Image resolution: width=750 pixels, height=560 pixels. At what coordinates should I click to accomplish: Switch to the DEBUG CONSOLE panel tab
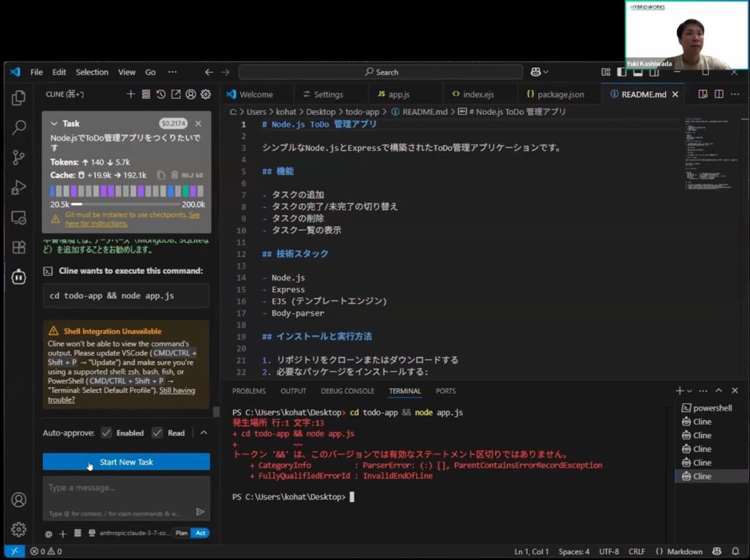347,391
